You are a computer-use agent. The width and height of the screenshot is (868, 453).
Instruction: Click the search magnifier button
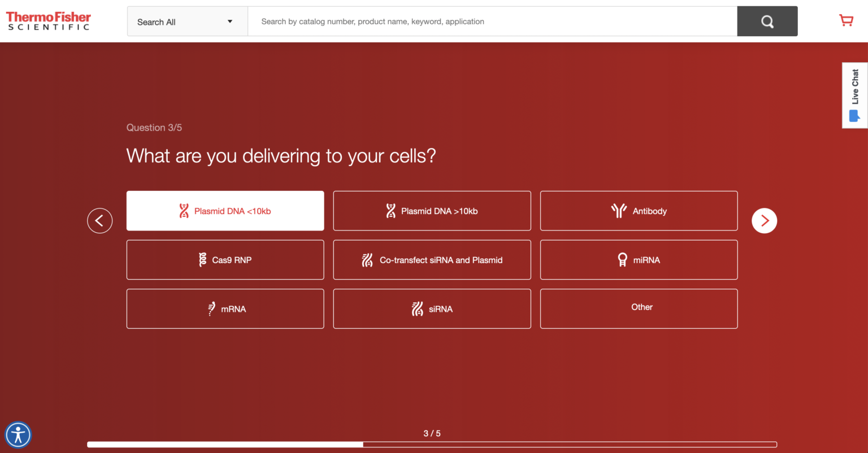coord(767,21)
